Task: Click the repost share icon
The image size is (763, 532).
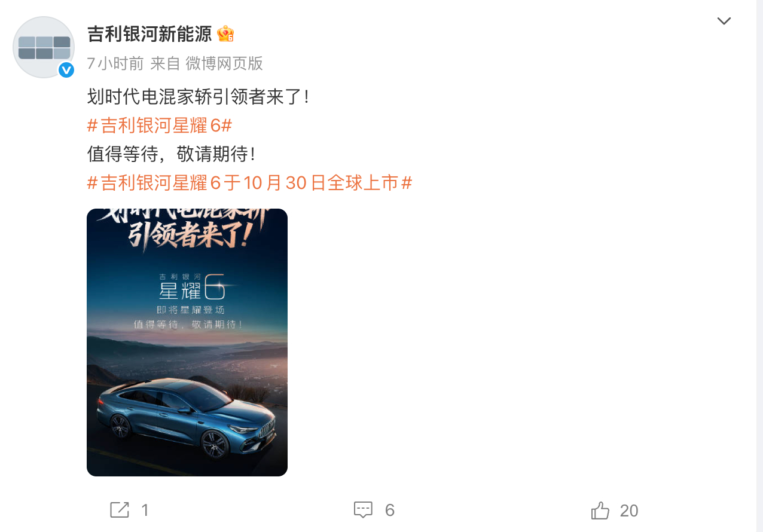Action: pos(120,510)
